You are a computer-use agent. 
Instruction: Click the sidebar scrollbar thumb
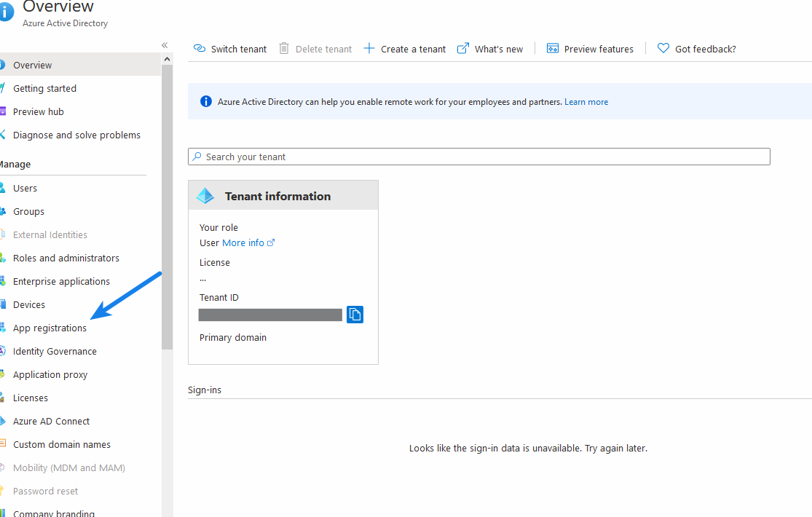(167, 208)
